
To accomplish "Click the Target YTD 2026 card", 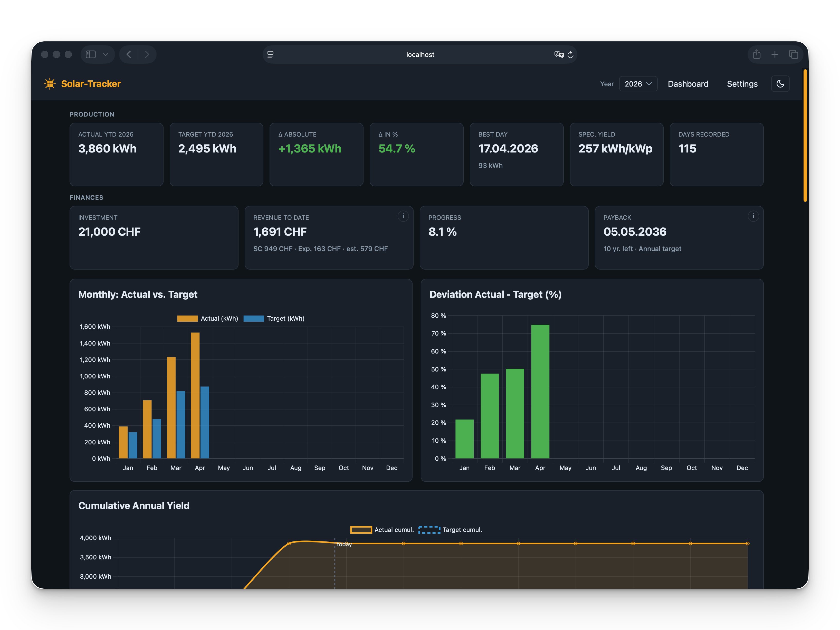I will coord(216,154).
